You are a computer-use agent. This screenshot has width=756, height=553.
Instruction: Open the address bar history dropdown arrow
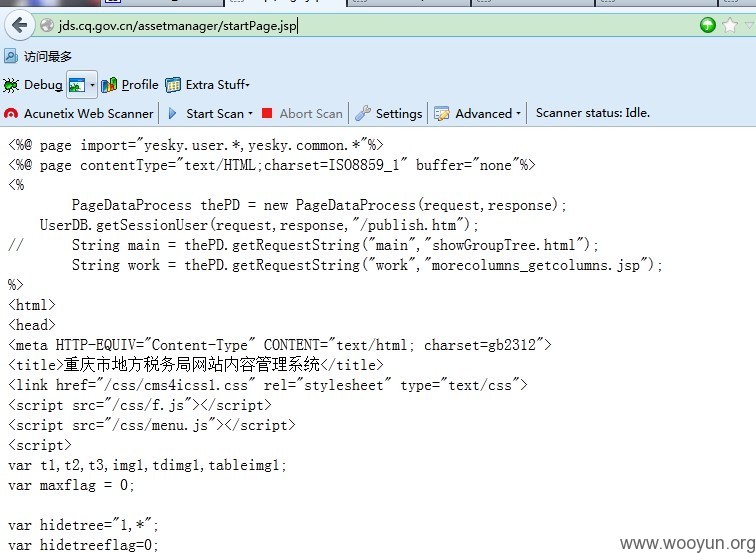click(x=749, y=25)
